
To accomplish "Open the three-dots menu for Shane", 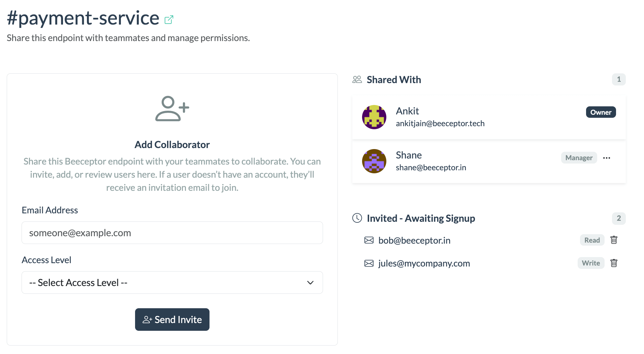I will point(607,158).
